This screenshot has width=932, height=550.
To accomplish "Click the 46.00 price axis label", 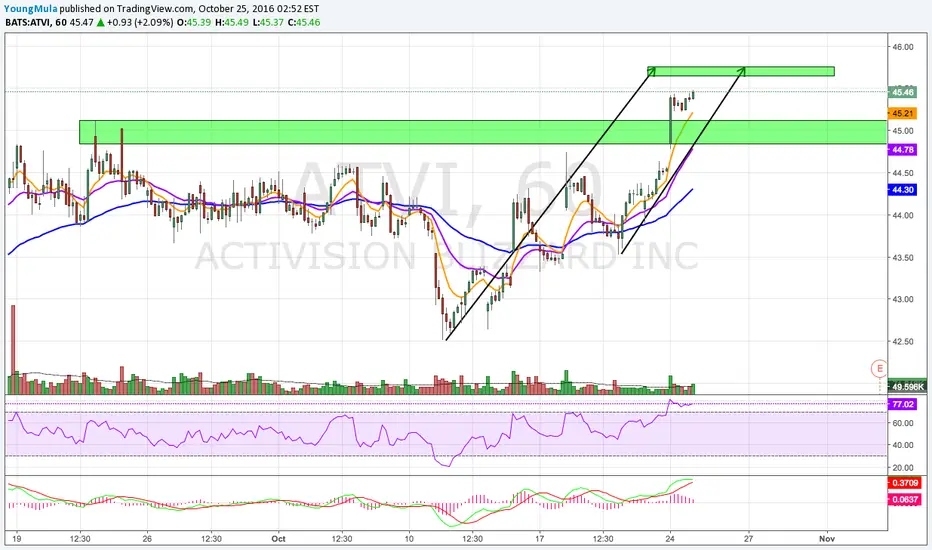I will [903, 47].
